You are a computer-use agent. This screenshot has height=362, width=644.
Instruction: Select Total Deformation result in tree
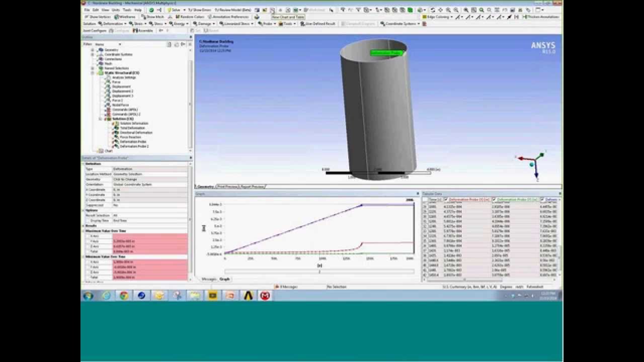coord(132,128)
